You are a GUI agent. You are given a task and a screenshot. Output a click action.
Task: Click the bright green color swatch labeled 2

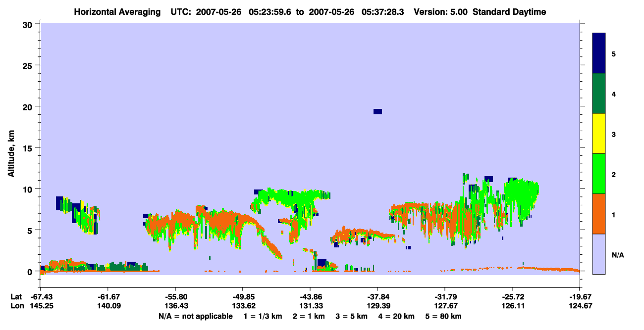(599, 174)
